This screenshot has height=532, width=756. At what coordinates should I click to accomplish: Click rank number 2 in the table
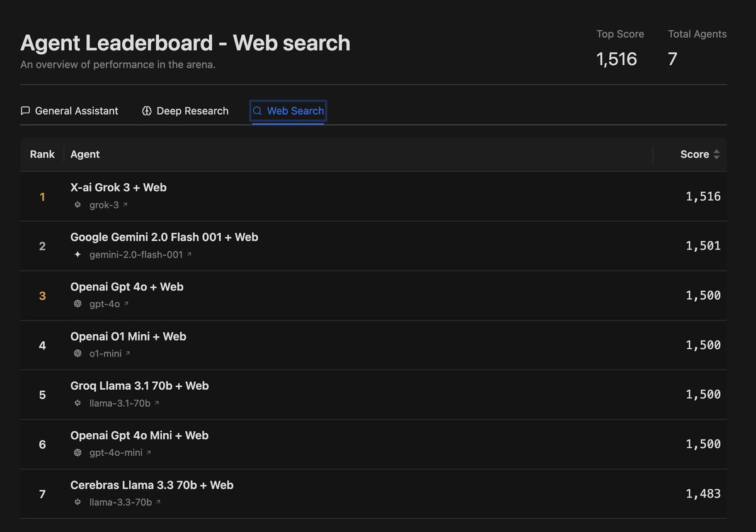click(x=42, y=246)
